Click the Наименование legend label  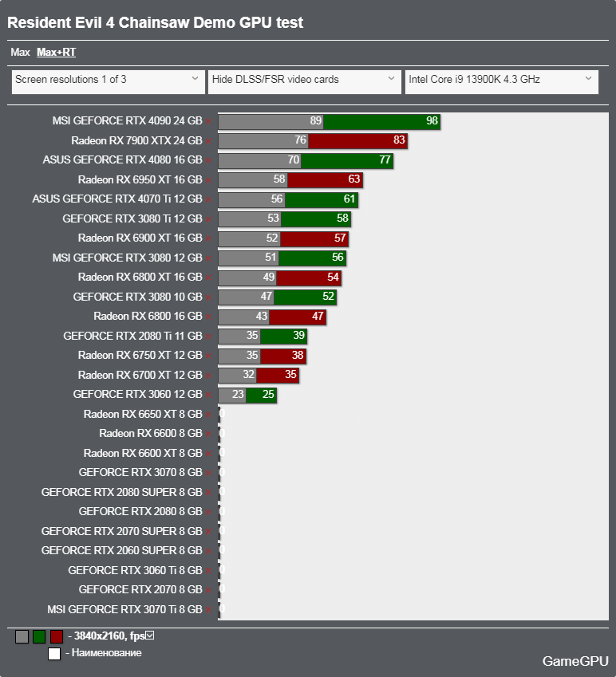(x=107, y=653)
